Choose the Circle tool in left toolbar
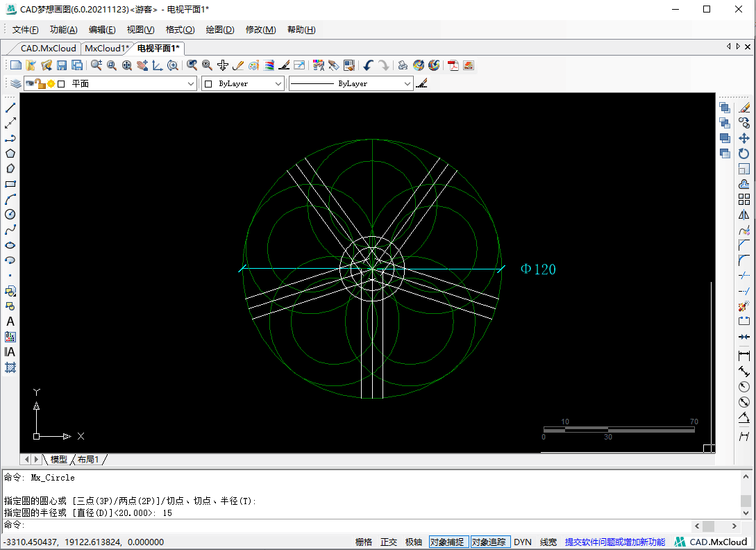 (10, 215)
